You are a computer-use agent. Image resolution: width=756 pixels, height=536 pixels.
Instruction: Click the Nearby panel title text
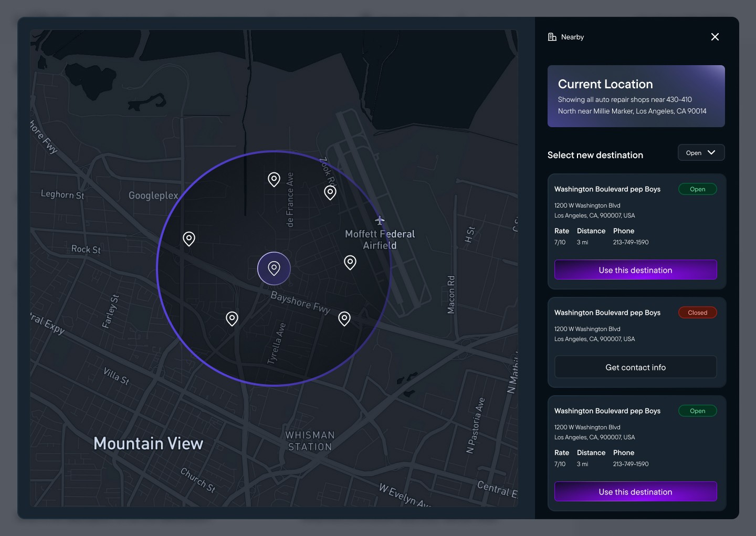(x=572, y=37)
